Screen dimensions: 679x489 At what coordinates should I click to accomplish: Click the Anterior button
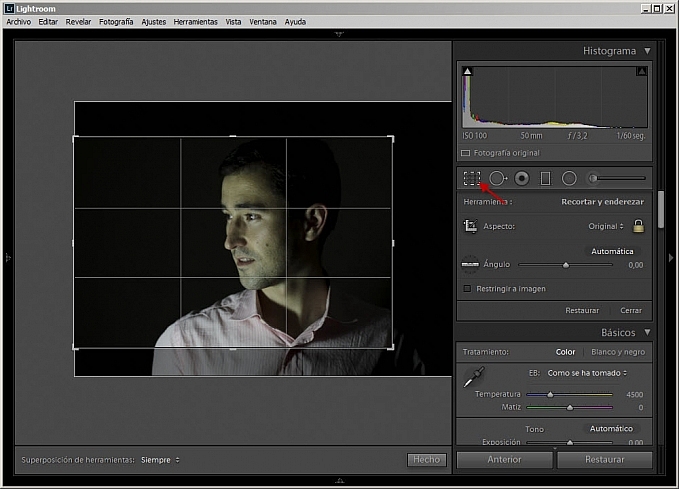tap(504, 460)
